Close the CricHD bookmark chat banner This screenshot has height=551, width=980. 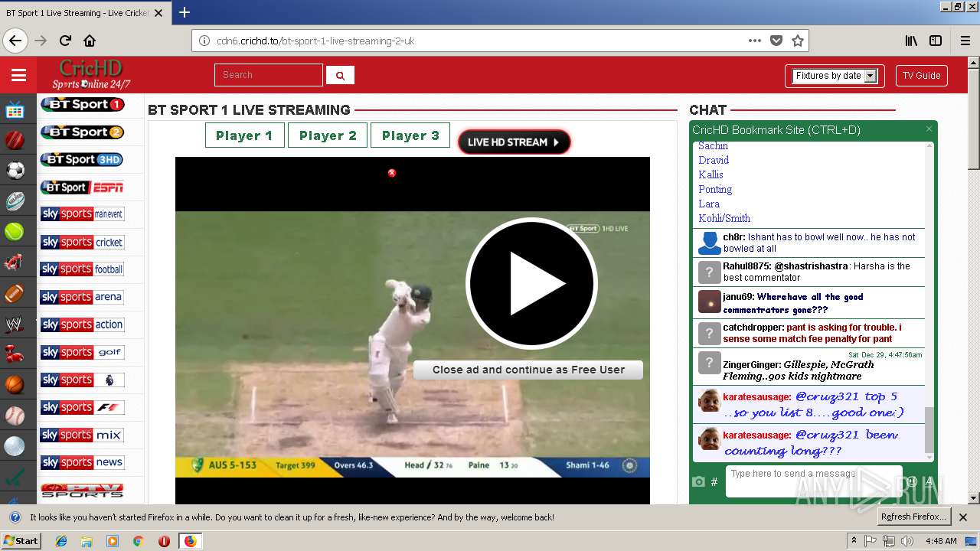929,129
